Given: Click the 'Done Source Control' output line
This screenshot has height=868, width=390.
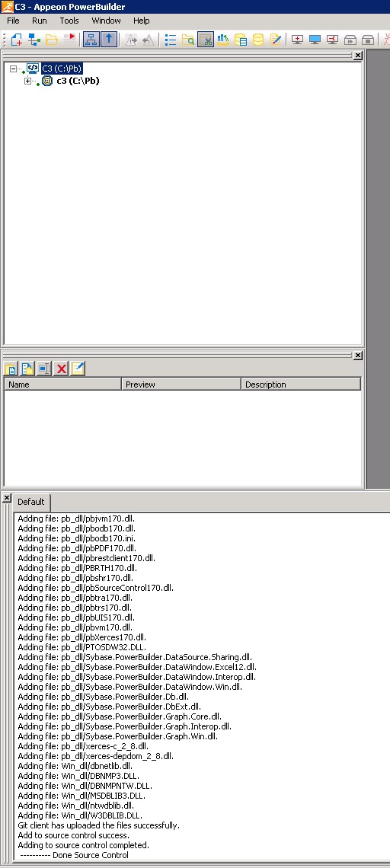Looking at the screenshot, I should click(x=74, y=855).
